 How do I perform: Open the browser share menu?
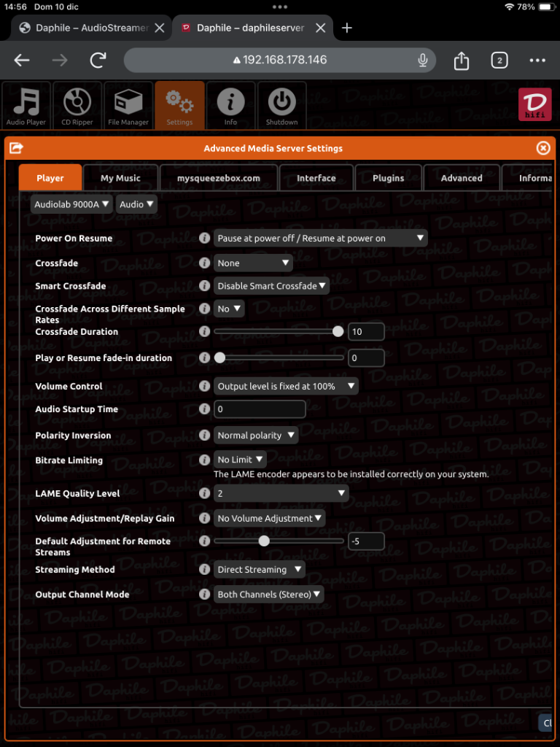pos(462,61)
